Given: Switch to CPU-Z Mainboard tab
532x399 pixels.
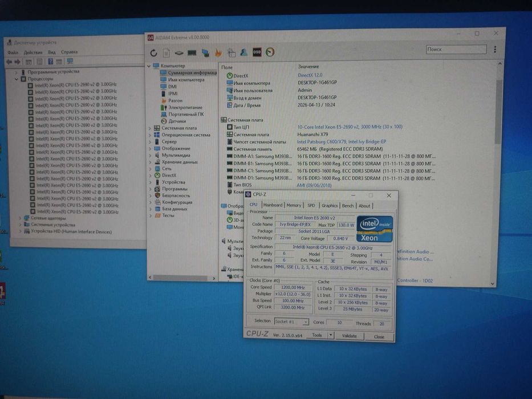Looking at the screenshot, I should [x=273, y=205].
